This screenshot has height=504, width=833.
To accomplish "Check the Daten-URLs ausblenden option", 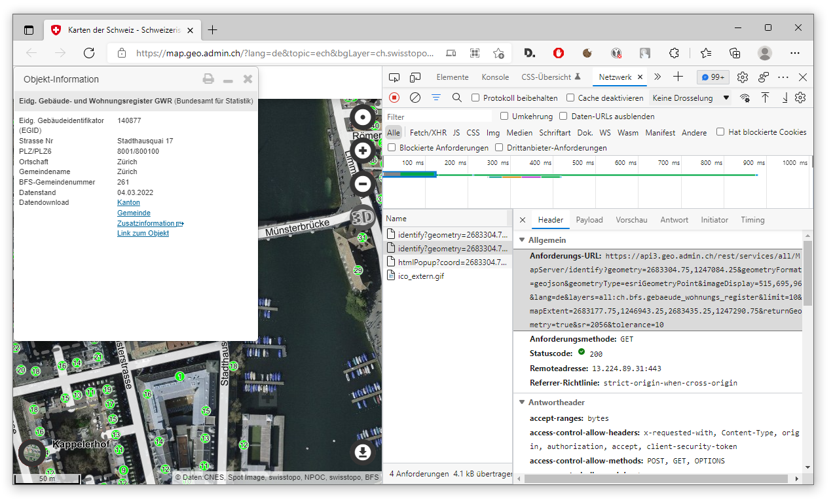I will pyautogui.click(x=563, y=117).
